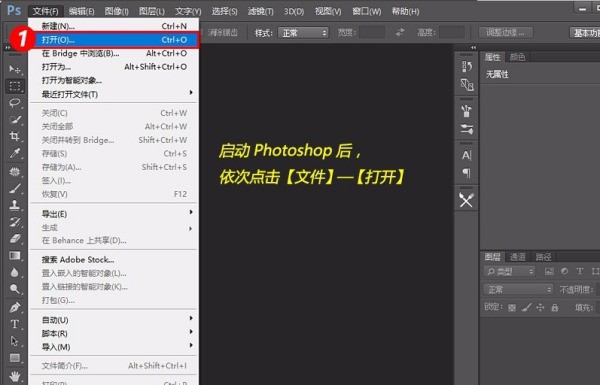The height and width of the screenshot is (385, 600).
Task: Select the Rectangle shape tool
Action: (x=15, y=358)
